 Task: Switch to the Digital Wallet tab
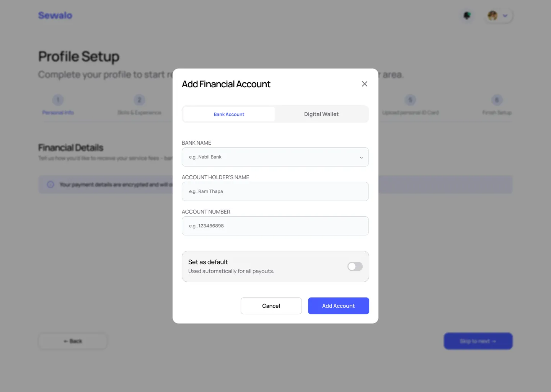(x=321, y=114)
